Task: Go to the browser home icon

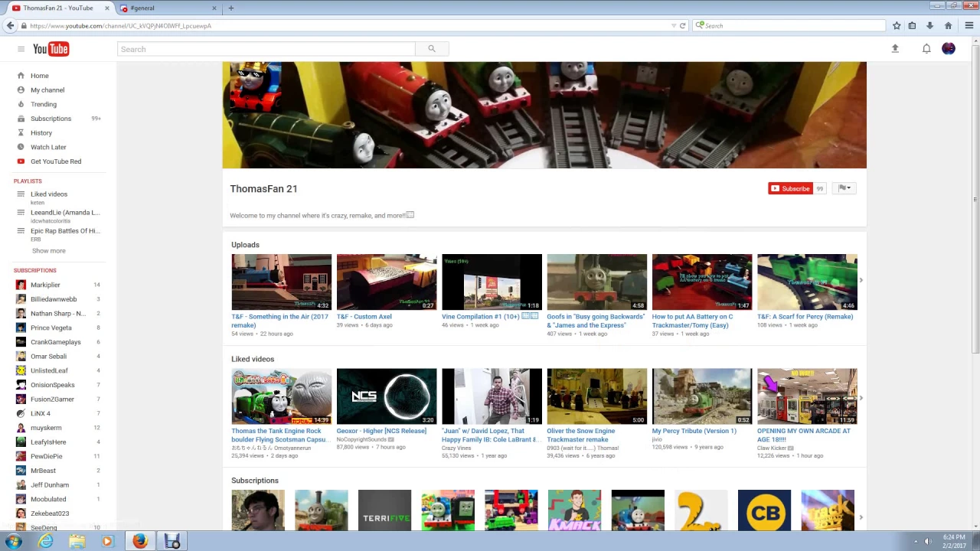Action: tap(948, 25)
